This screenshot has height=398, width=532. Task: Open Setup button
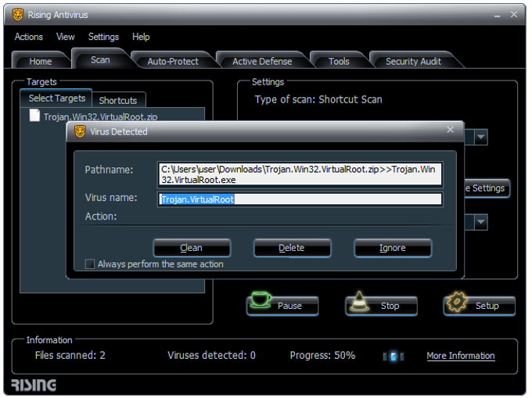pyautogui.click(x=480, y=306)
